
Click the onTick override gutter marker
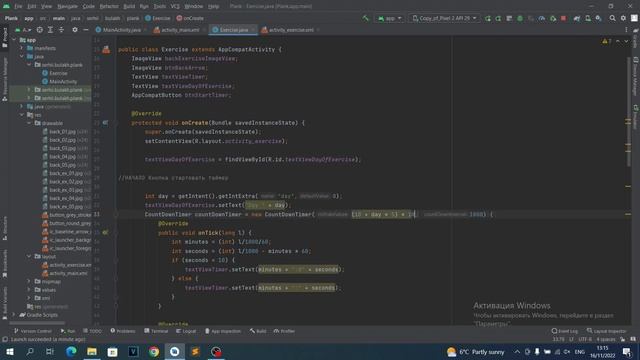coord(105,232)
